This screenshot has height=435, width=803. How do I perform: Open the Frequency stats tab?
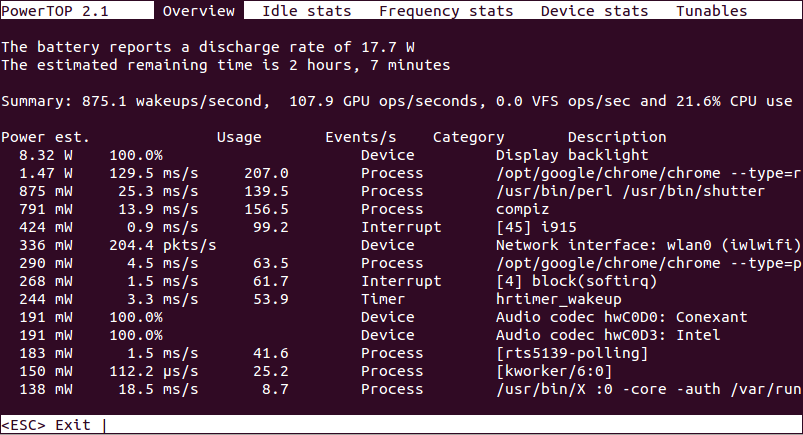pos(446,11)
